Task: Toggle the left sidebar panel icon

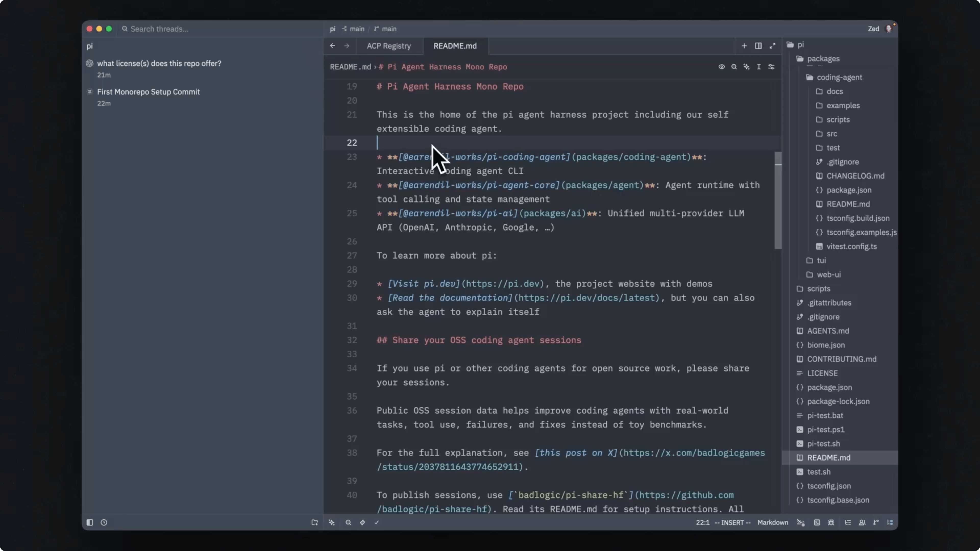Action: 90,522
